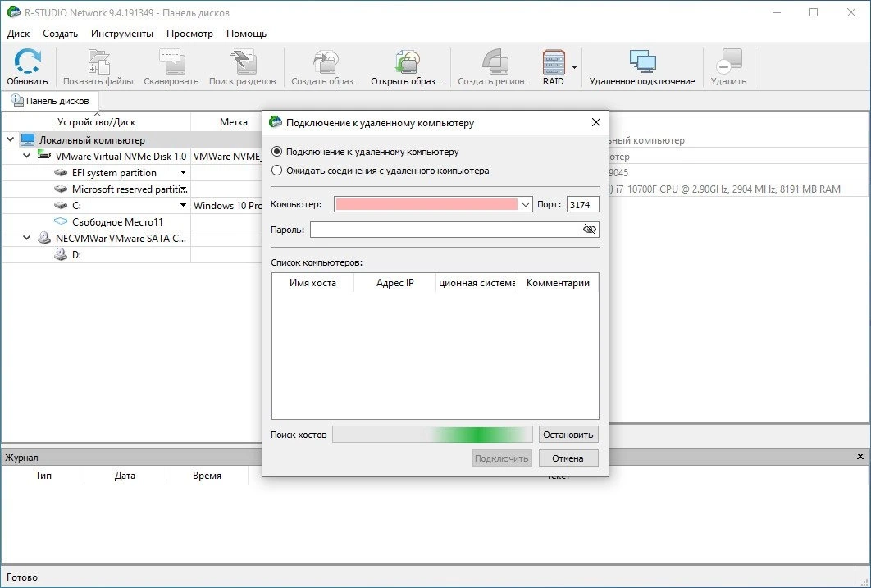Image resolution: width=871 pixels, height=588 pixels.
Task: Sort by the Адрес IP column header
Action: point(395,283)
